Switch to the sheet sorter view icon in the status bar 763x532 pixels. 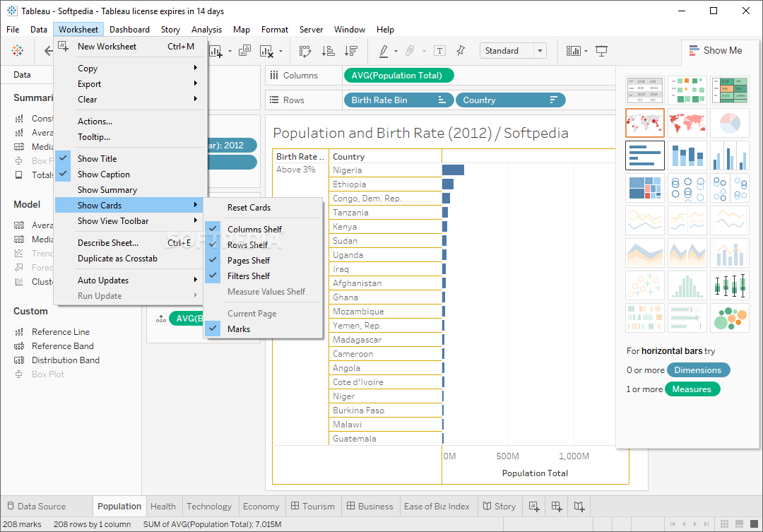(x=724, y=524)
